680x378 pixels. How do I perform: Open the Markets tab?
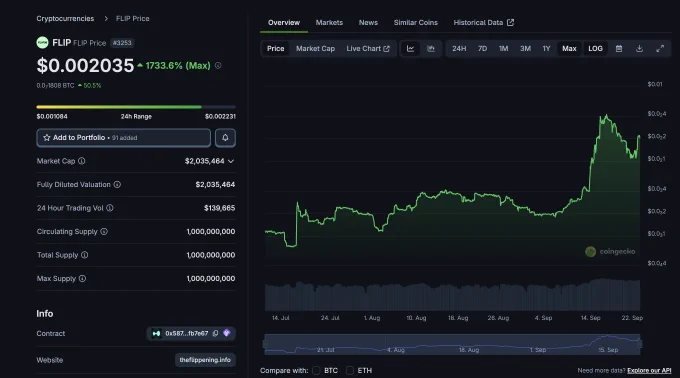[x=329, y=23]
